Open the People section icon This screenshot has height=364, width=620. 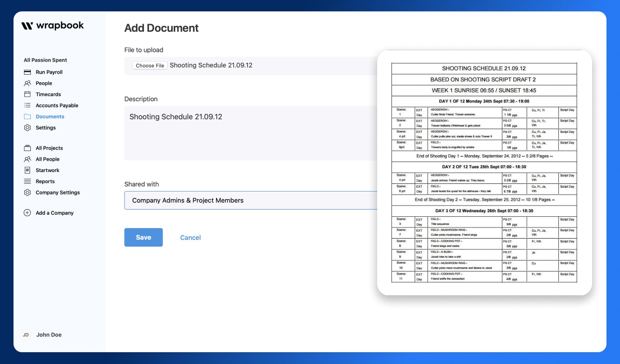pos(27,83)
